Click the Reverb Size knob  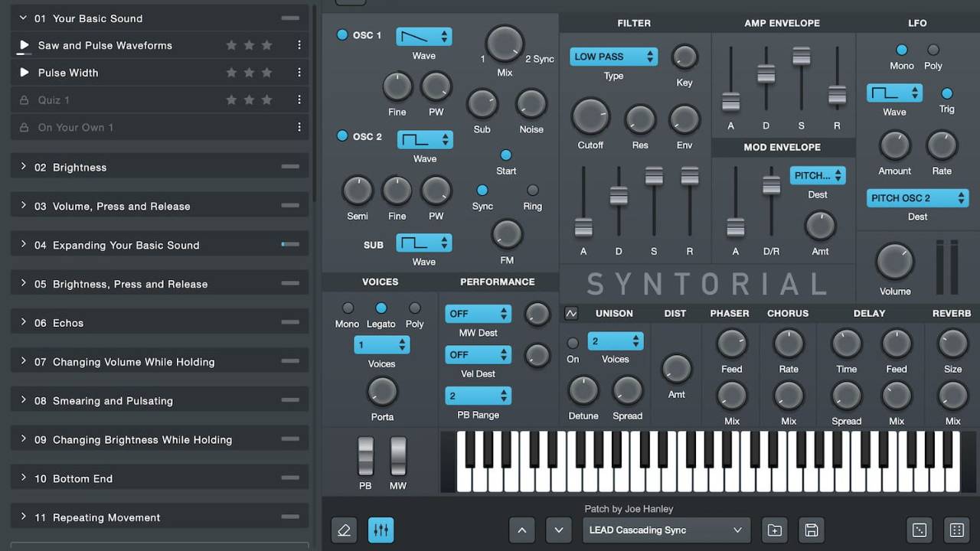pos(953,344)
